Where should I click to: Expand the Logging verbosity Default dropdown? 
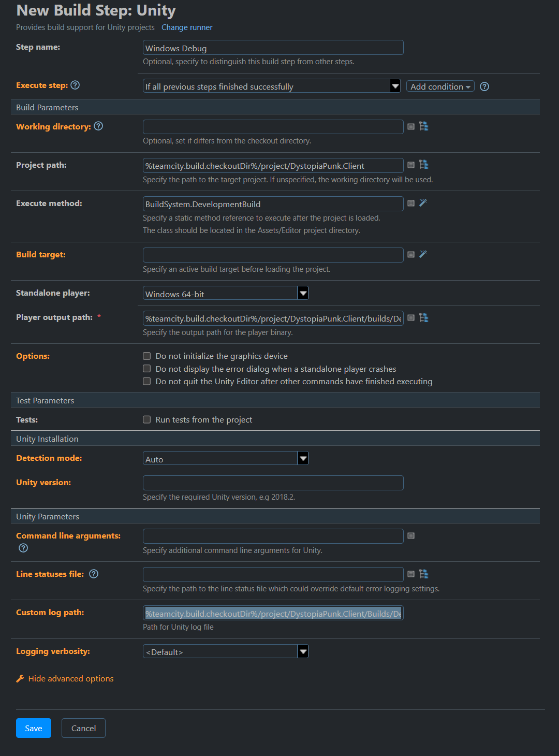point(226,651)
